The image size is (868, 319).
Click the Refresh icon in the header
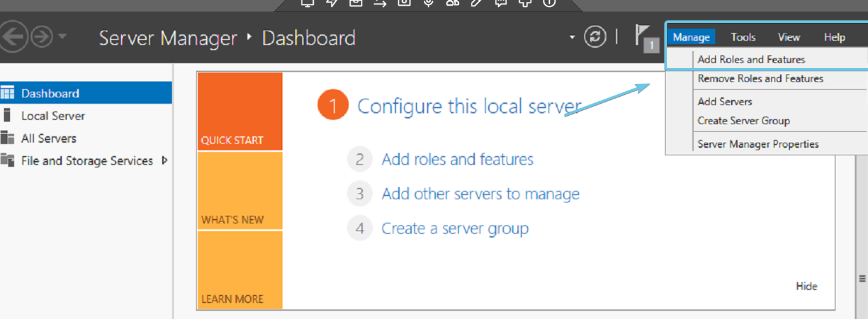tap(595, 38)
